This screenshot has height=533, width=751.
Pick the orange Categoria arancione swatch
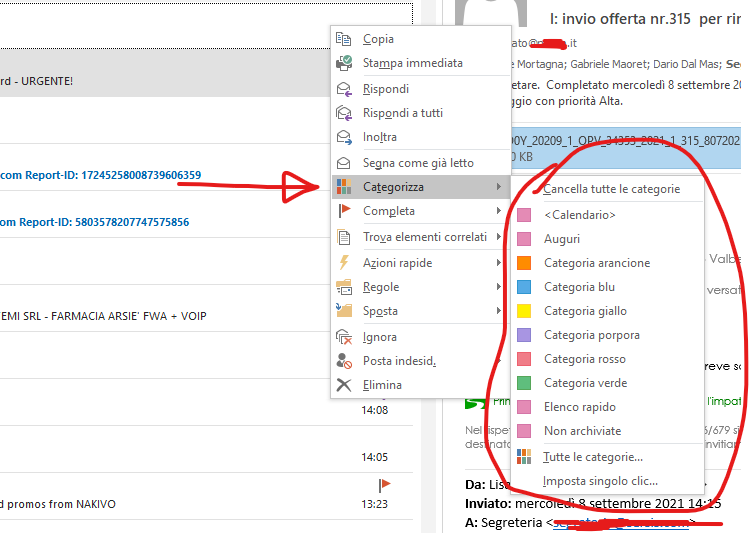(x=524, y=263)
